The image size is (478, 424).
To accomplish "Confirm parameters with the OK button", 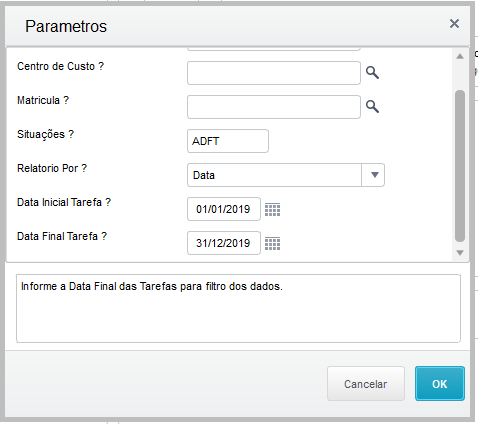I will 440,384.
